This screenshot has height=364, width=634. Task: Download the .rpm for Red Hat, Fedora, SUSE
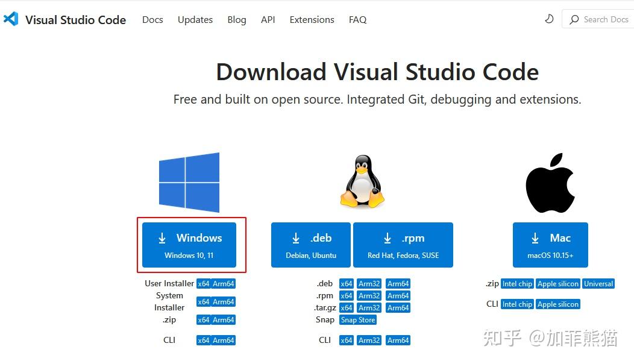tap(403, 244)
